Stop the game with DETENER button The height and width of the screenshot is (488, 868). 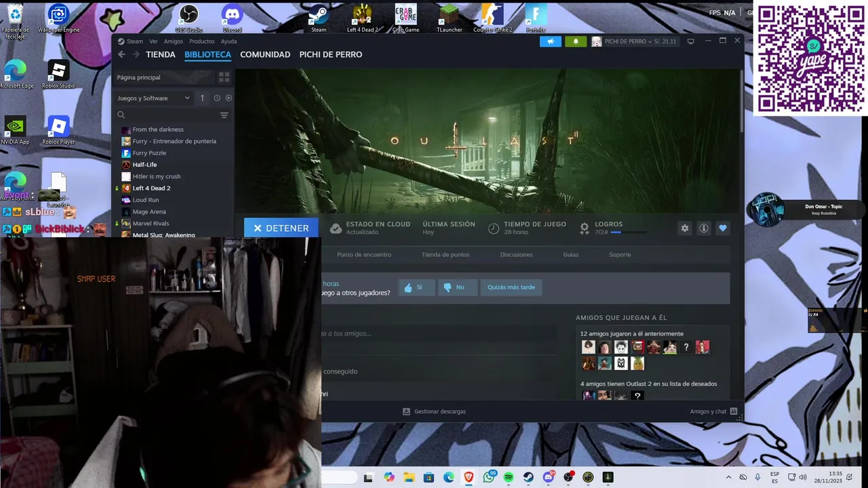coord(281,228)
